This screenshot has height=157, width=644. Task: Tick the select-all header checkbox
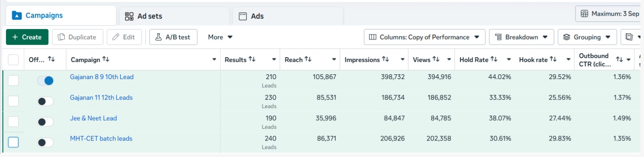(13, 60)
